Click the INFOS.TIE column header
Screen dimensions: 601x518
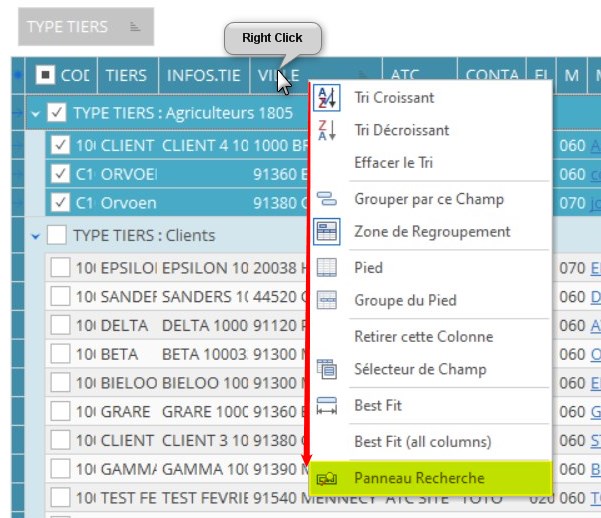[203, 75]
